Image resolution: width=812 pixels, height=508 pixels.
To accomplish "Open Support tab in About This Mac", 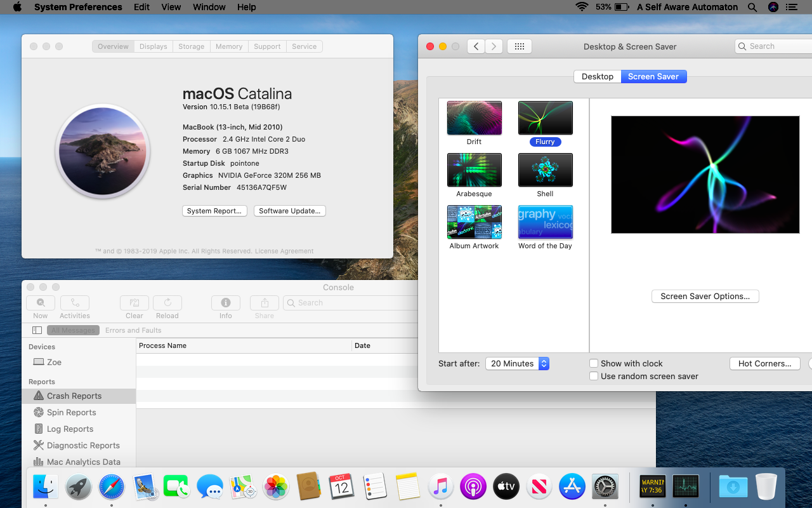I will [x=267, y=46].
